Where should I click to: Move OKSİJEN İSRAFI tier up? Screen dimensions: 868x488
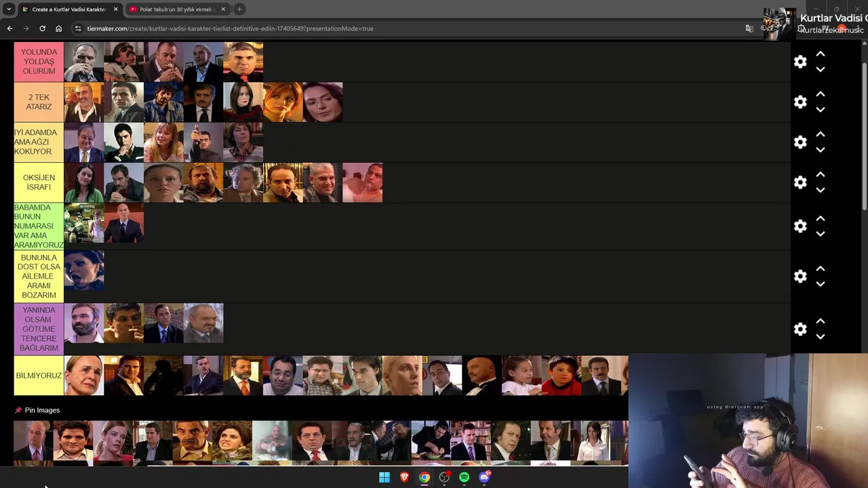pos(820,174)
